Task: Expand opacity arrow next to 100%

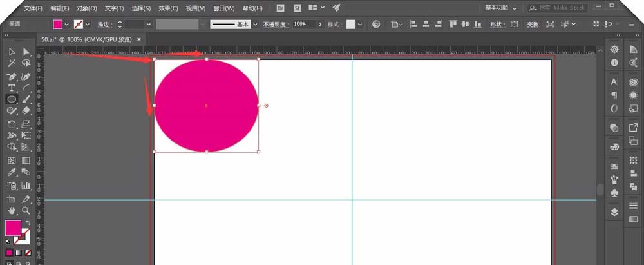Action: pos(320,25)
